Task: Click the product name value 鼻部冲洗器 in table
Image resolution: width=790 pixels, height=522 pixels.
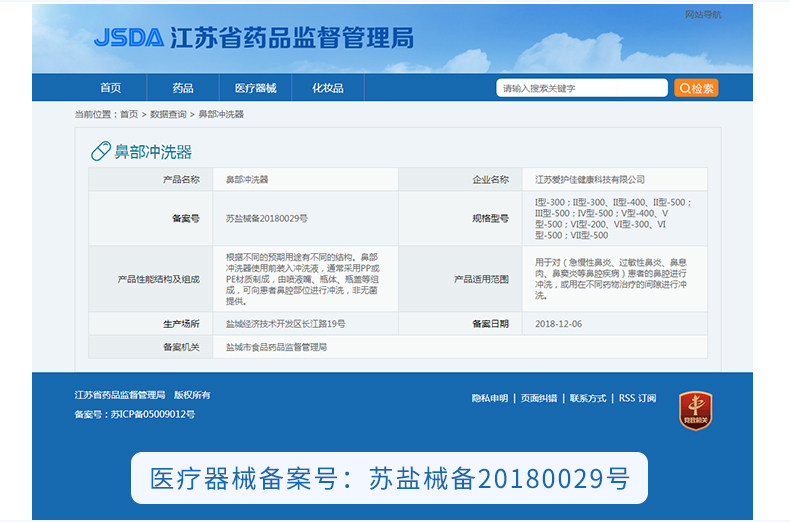Action: [x=247, y=179]
